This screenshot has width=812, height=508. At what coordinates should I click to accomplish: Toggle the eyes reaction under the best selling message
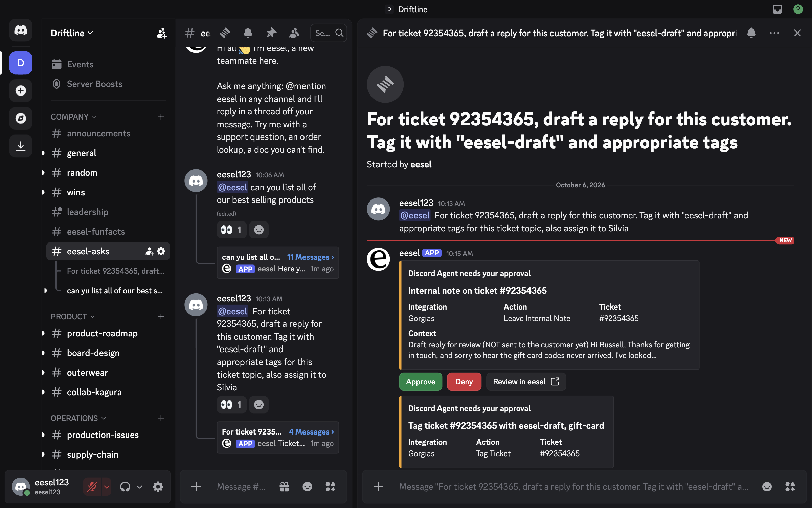(x=231, y=230)
